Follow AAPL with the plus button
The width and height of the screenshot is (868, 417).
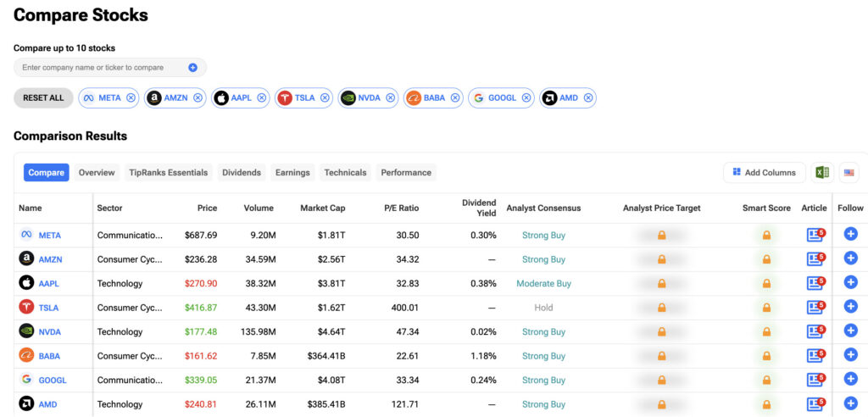pyautogui.click(x=851, y=282)
